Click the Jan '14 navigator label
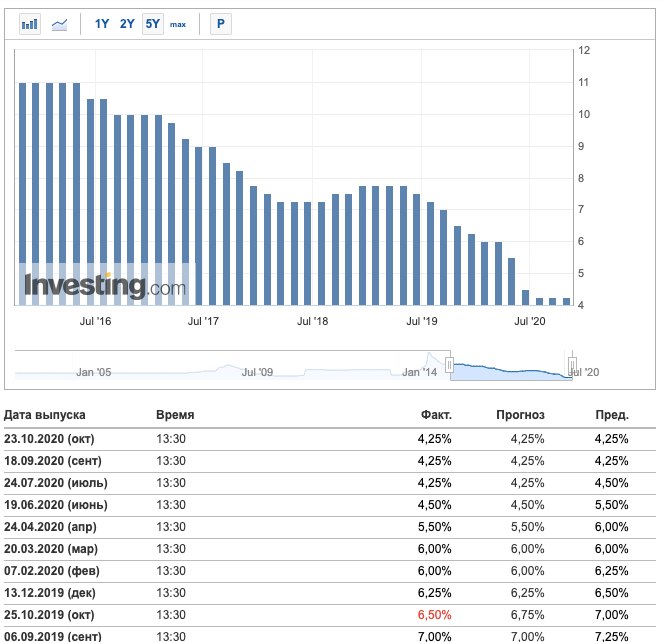This screenshot has height=642, width=666. (420, 372)
